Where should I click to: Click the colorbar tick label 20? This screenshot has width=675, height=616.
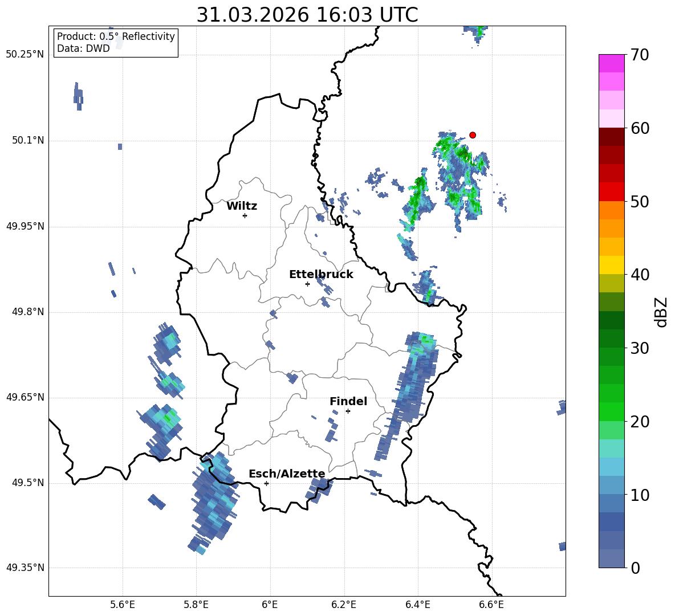point(640,422)
